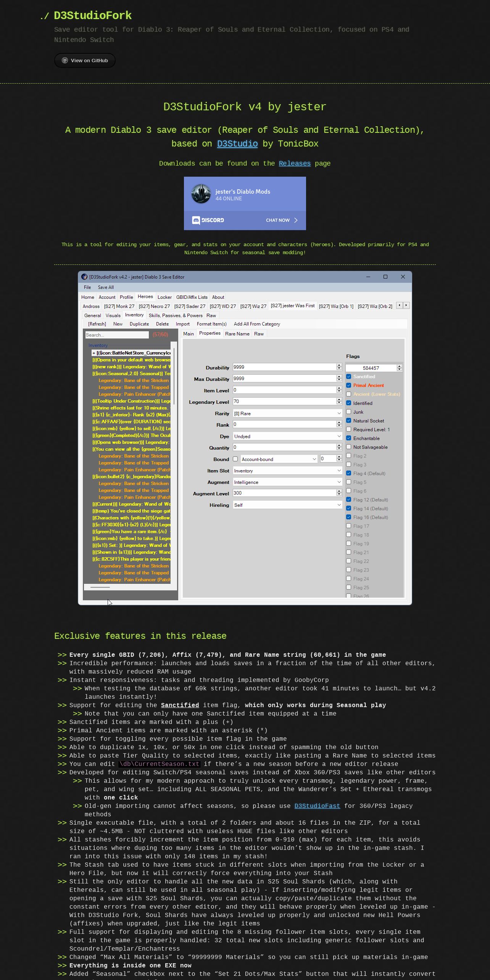Open Skills, Passives, & Powers tab
This screenshot has width=490, height=980.
(x=176, y=316)
